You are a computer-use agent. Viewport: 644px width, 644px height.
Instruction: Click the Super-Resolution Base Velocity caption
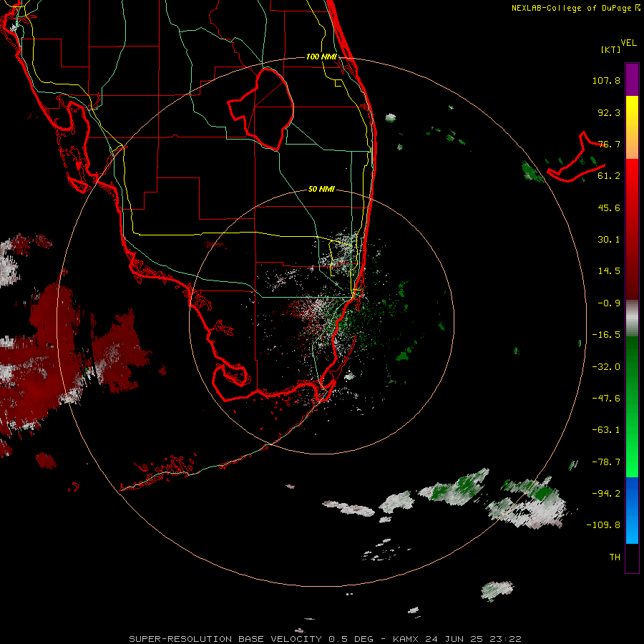(325, 639)
